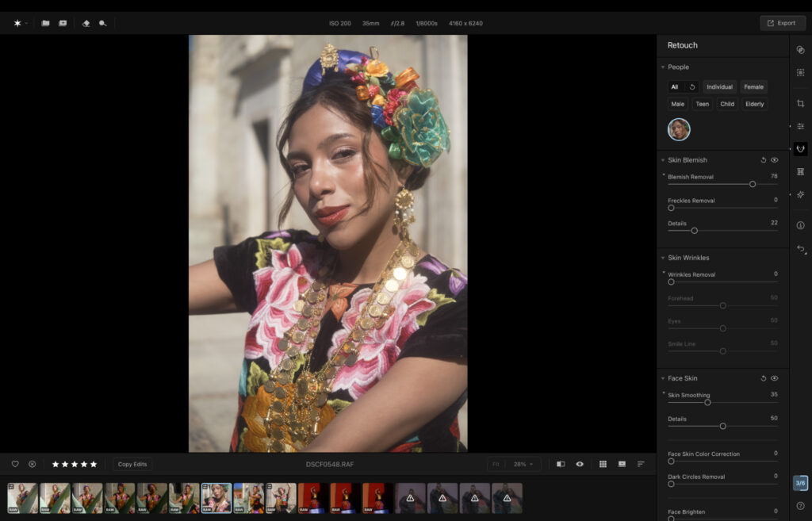Collapse the Skin Wrinkles section
812x521 pixels.
[x=663, y=258]
